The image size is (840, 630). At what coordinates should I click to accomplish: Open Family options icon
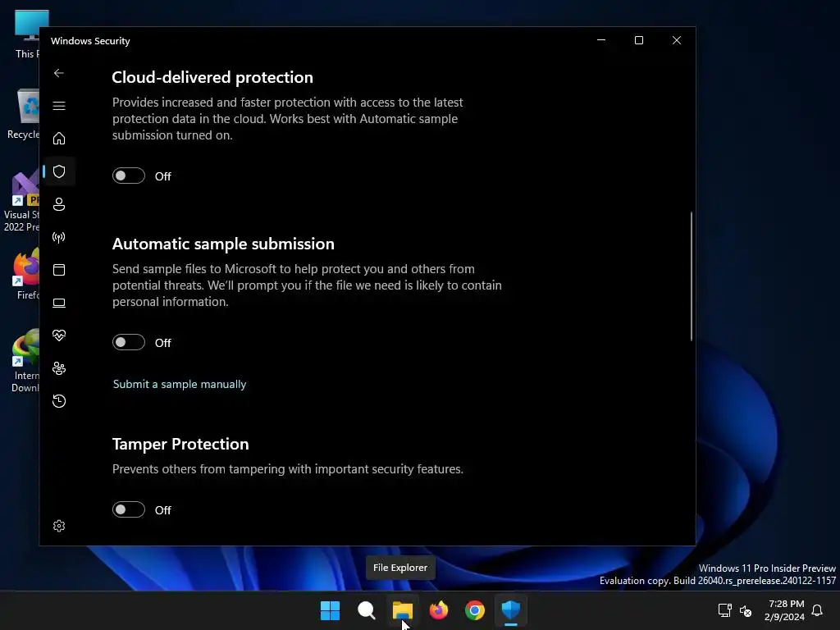pyautogui.click(x=59, y=368)
